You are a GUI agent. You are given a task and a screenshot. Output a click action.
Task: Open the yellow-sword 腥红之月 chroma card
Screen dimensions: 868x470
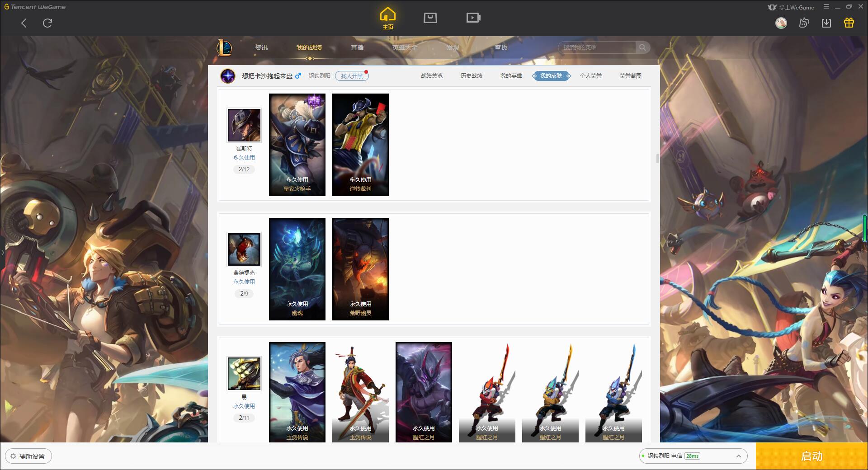point(550,392)
